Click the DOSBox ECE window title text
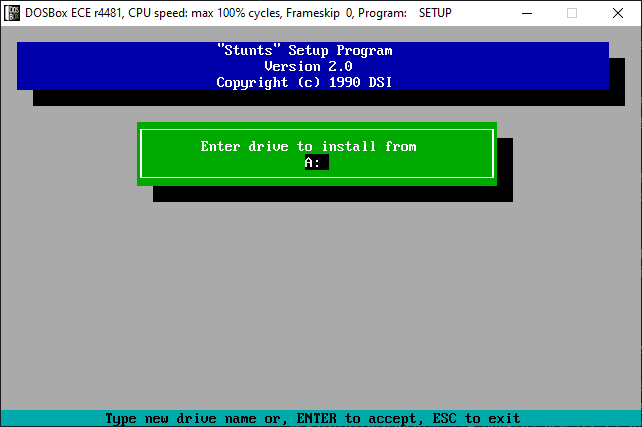This screenshot has height=427, width=642. 238,13
